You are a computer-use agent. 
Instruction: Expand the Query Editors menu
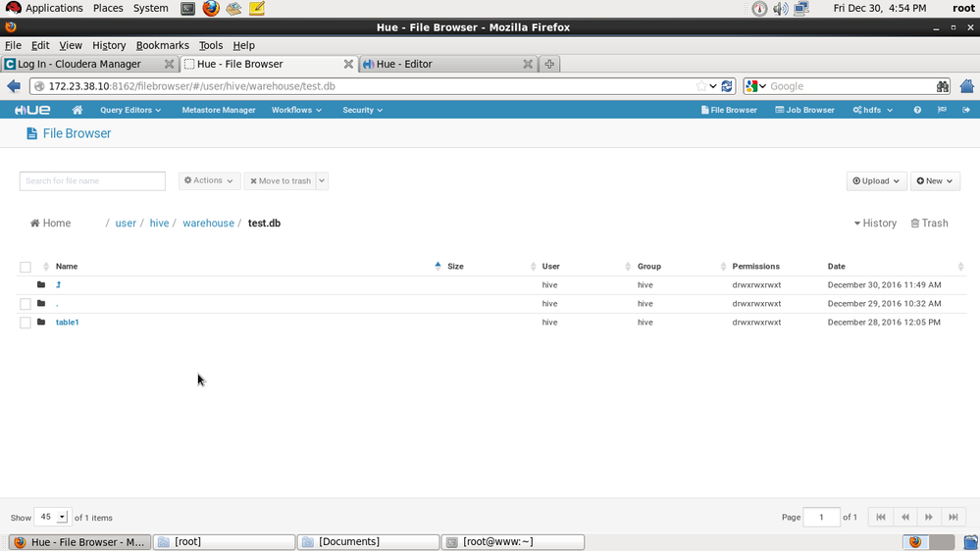[x=130, y=110]
